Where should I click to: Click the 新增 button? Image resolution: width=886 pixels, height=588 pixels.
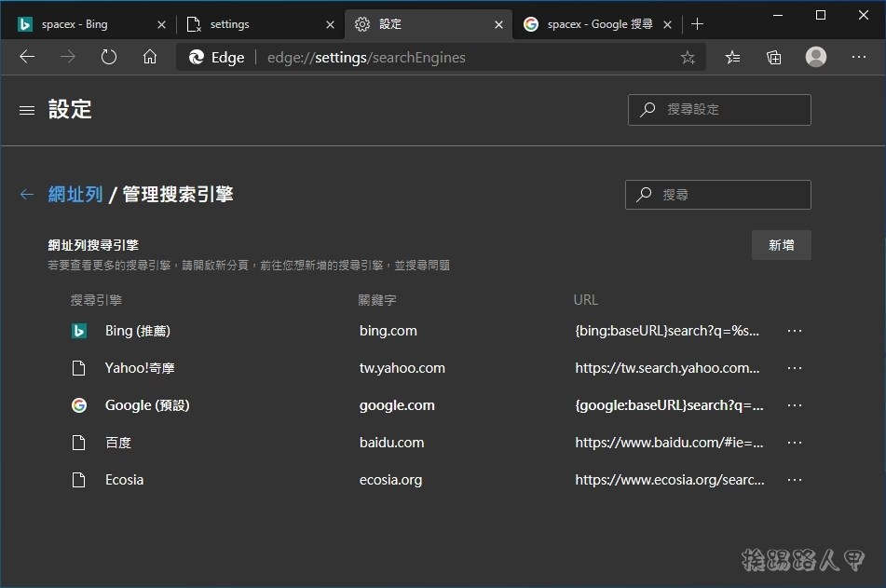tap(782, 245)
